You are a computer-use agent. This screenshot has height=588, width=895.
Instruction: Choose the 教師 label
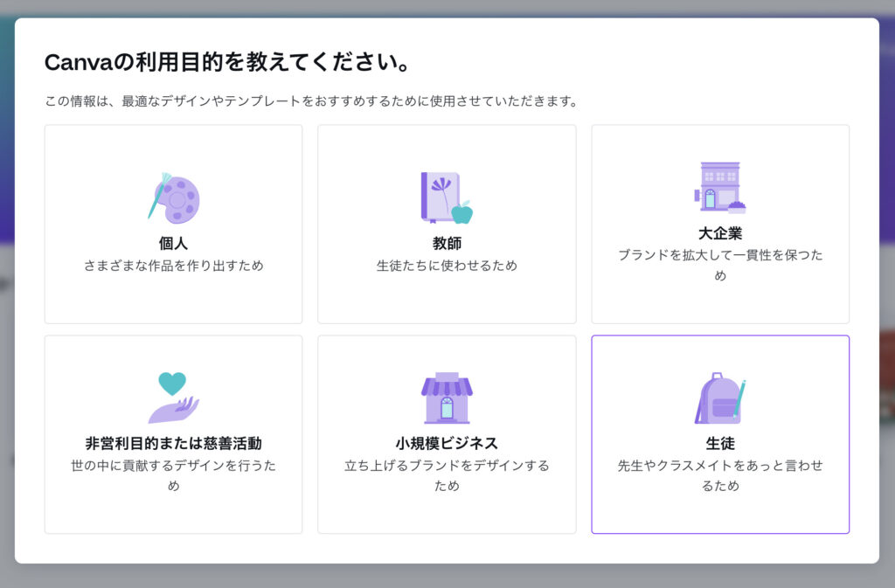coord(447,244)
